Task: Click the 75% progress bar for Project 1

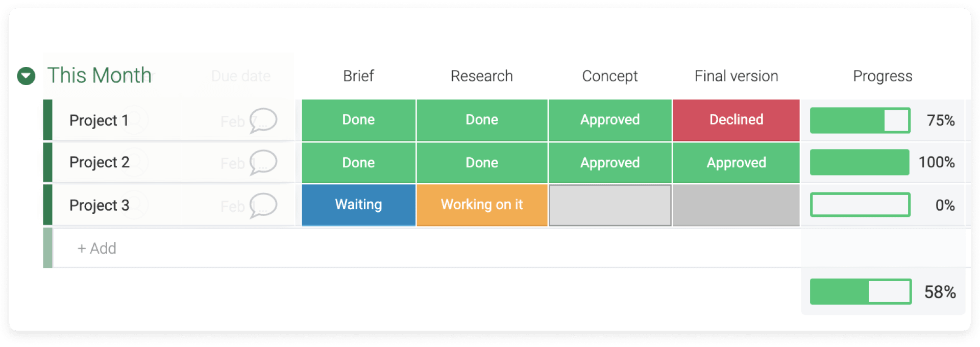Action: 860,120
